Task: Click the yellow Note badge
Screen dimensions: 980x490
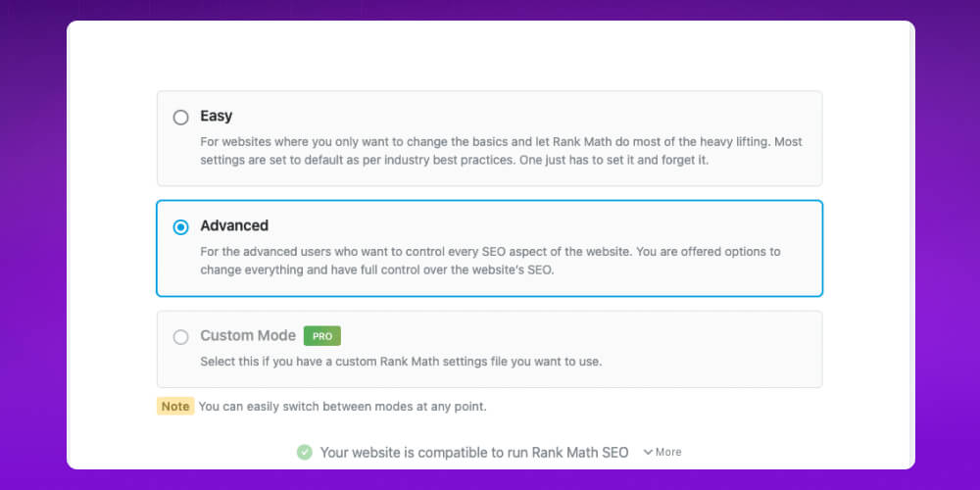Action: tap(175, 407)
